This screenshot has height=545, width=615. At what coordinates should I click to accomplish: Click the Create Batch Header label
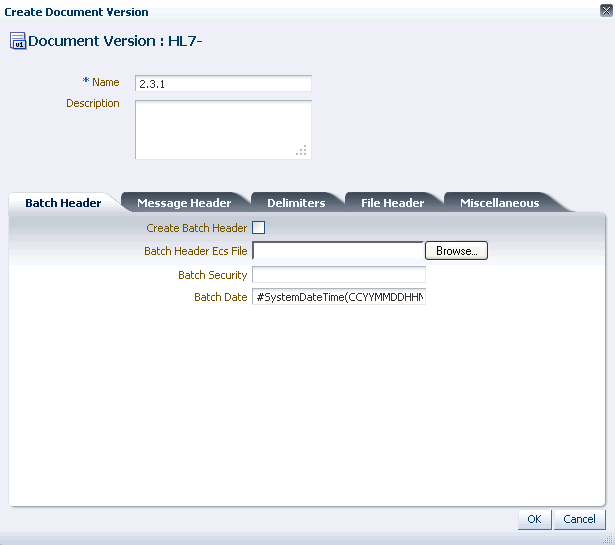[x=197, y=228]
